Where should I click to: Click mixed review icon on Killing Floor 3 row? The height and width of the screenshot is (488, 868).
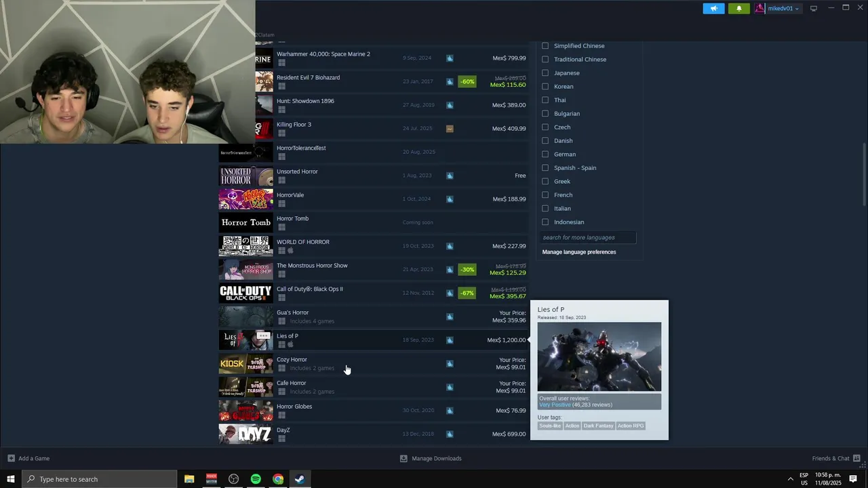[450, 129]
